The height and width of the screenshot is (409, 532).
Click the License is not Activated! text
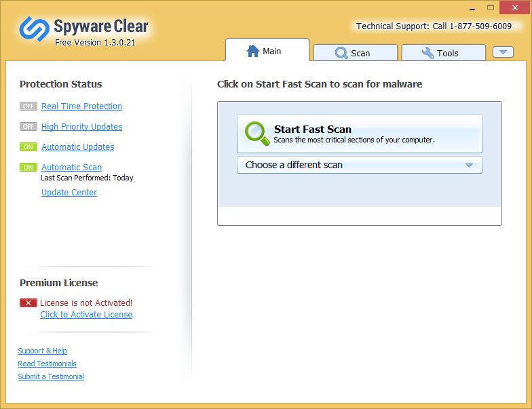(x=86, y=303)
